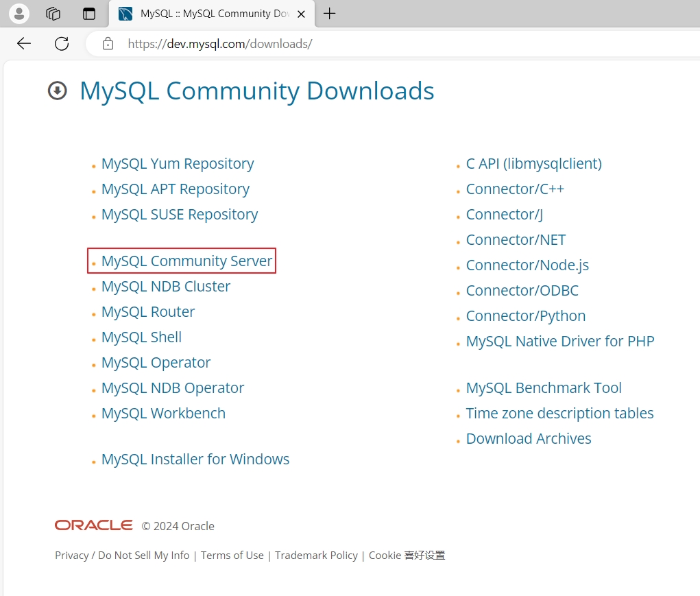Open Privacy / Do Not Sell My Info
This screenshot has width=700, height=596.
[x=122, y=556]
